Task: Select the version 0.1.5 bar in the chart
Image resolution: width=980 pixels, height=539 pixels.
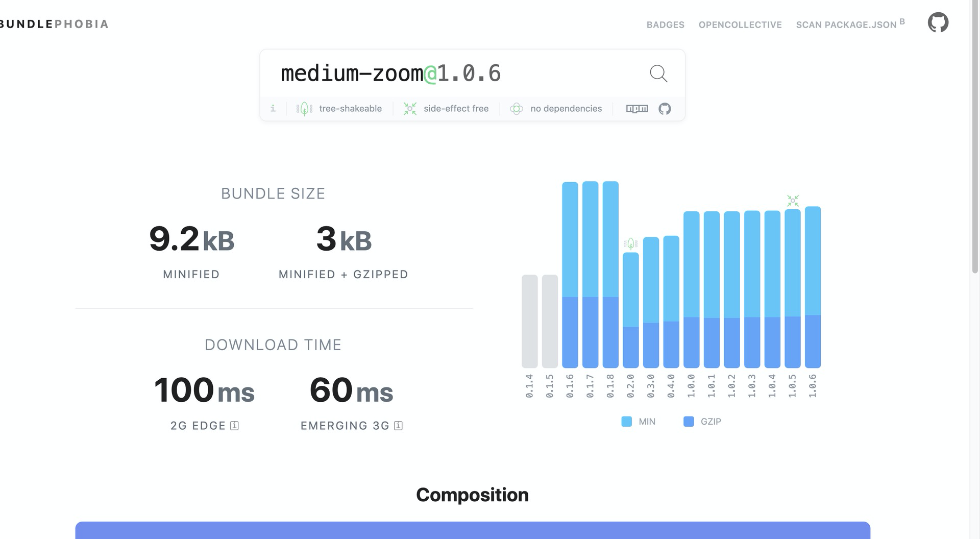Action: click(550, 321)
